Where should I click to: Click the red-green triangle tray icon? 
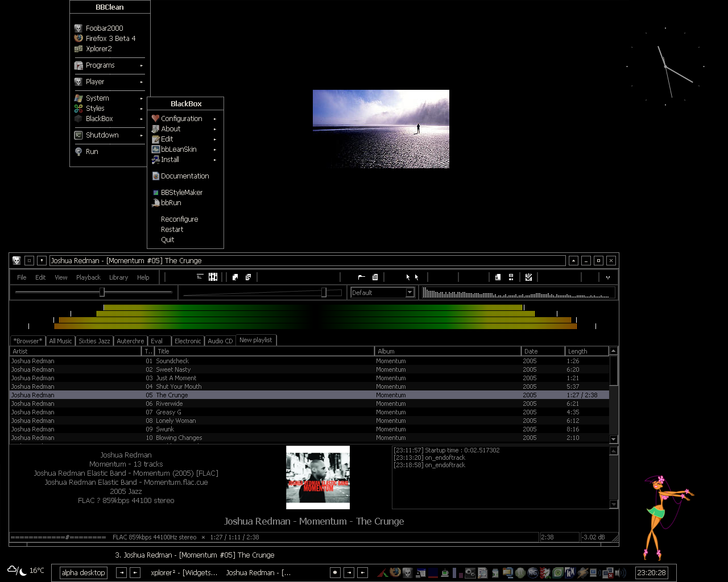(x=383, y=573)
